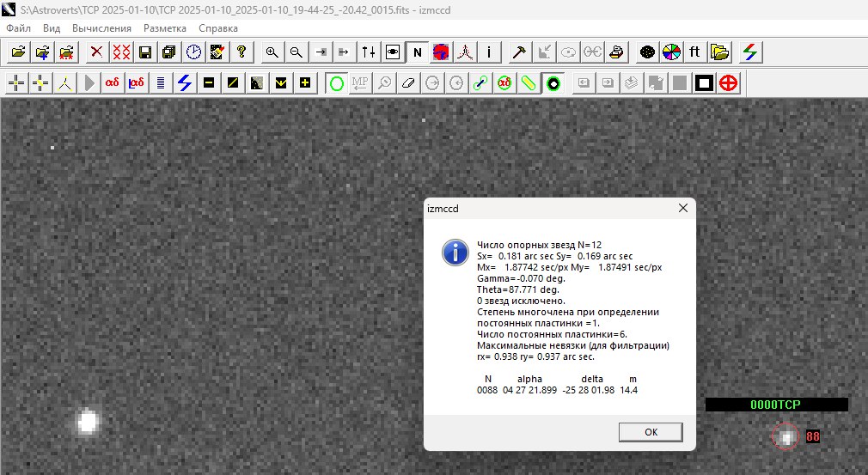Viewport: 868px width, 475px height.
Task: Click the blue line linking circles icon
Action: tap(480, 83)
